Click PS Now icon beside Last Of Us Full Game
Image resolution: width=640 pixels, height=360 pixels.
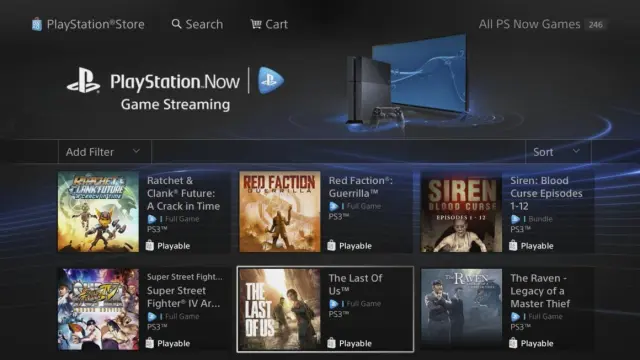point(333,304)
